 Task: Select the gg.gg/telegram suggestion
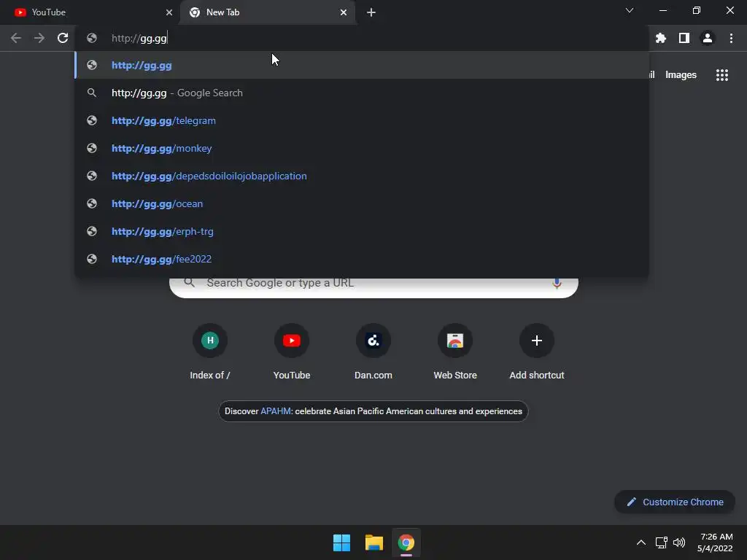click(362, 120)
